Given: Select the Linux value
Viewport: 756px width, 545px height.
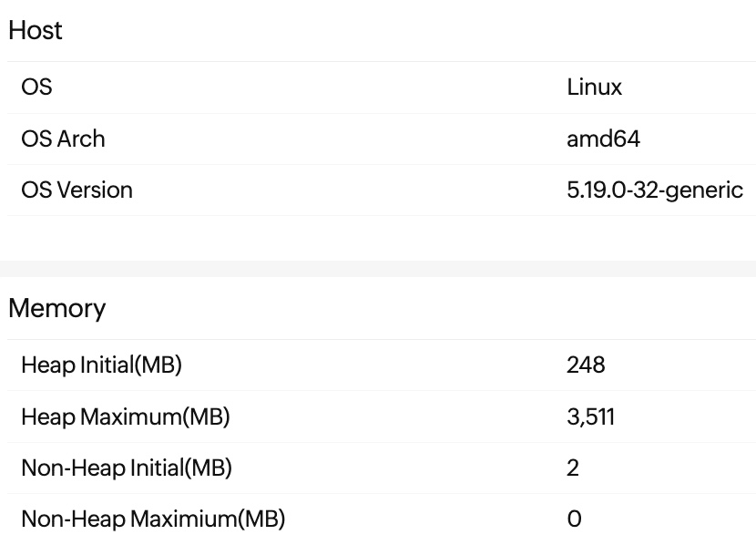Looking at the screenshot, I should click(594, 87).
